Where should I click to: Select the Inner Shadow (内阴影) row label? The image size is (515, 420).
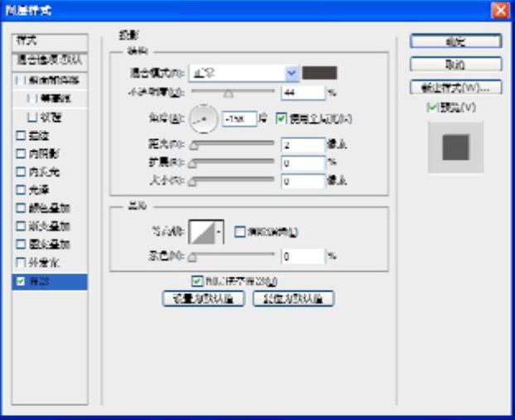pos(44,153)
